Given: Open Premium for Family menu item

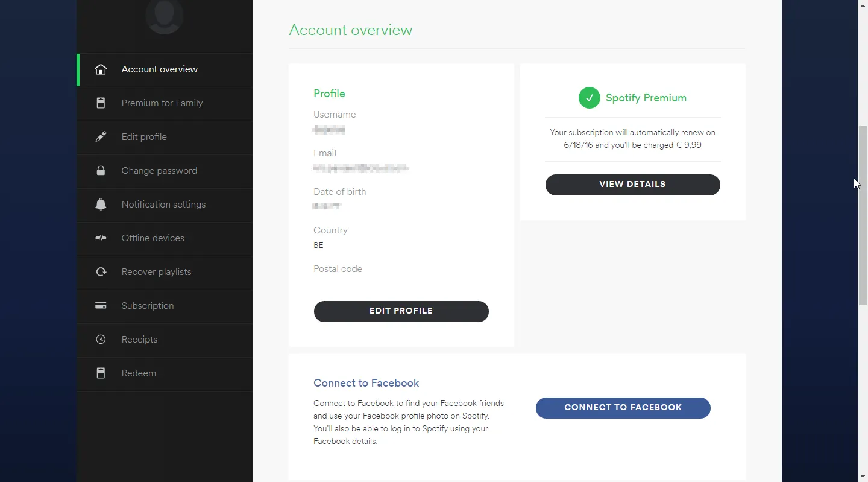Looking at the screenshot, I should pyautogui.click(x=165, y=103).
